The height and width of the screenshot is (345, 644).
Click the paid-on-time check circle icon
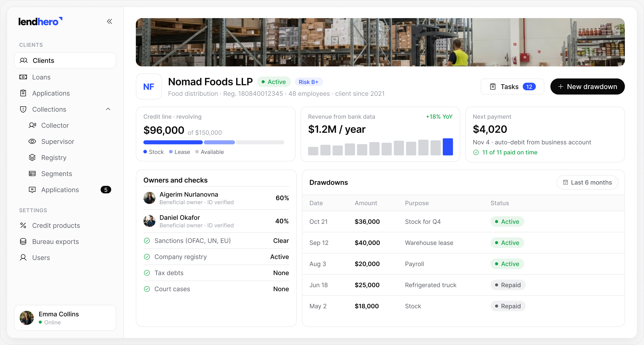[x=476, y=152]
